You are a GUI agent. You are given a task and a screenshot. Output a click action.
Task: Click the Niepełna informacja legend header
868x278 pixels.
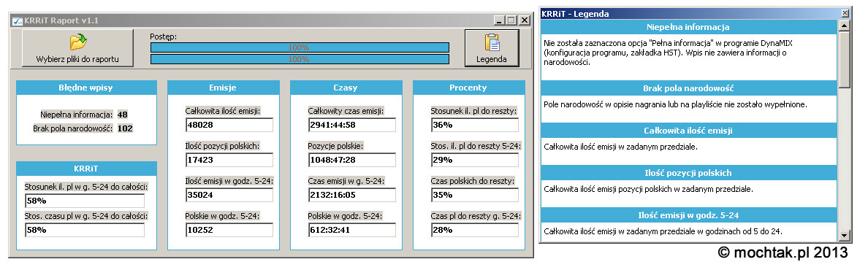click(688, 27)
